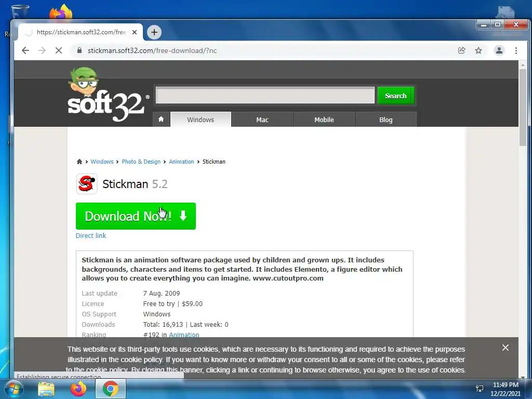This screenshot has height=399, width=532.
Task: Close the stickman.soft32.com tab
Action: pyautogui.click(x=135, y=32)
